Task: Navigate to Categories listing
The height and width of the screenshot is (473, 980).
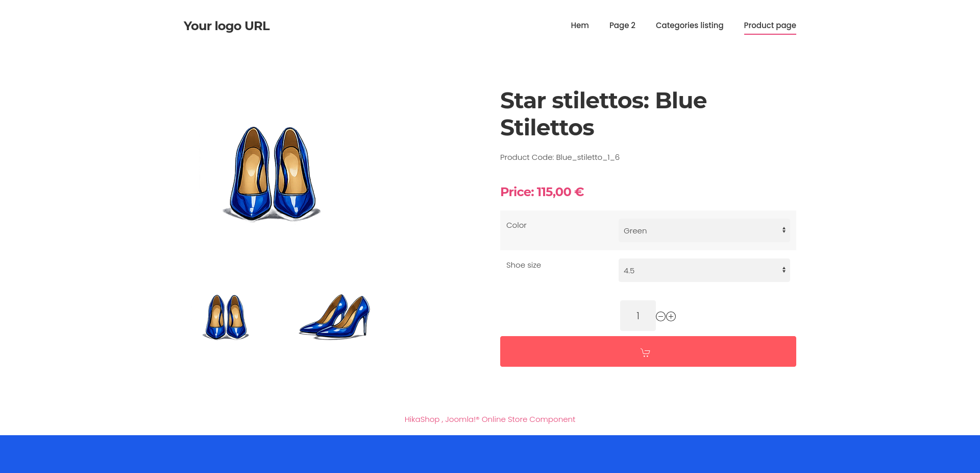Action: [x=689, y=26]
